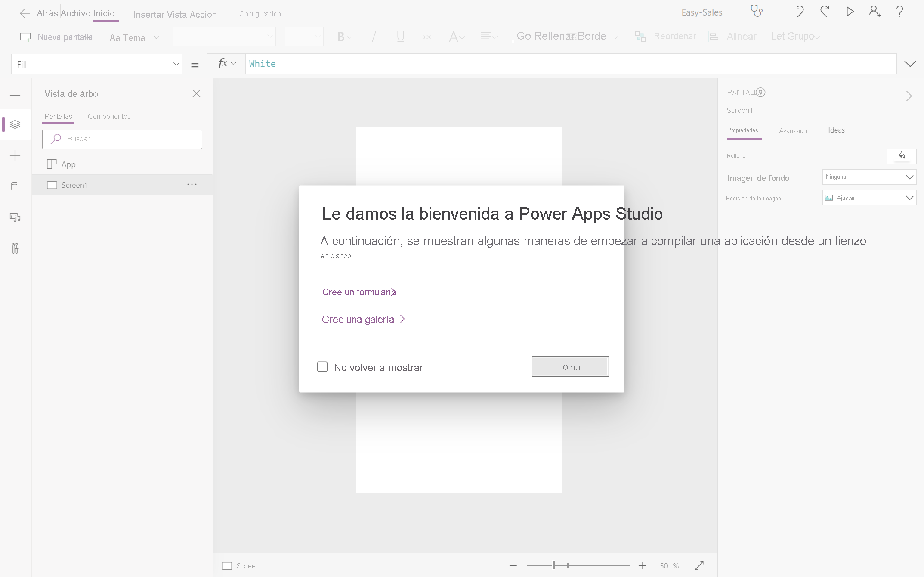
Task: Open the font size dropdown
Action: pos(304,37)
